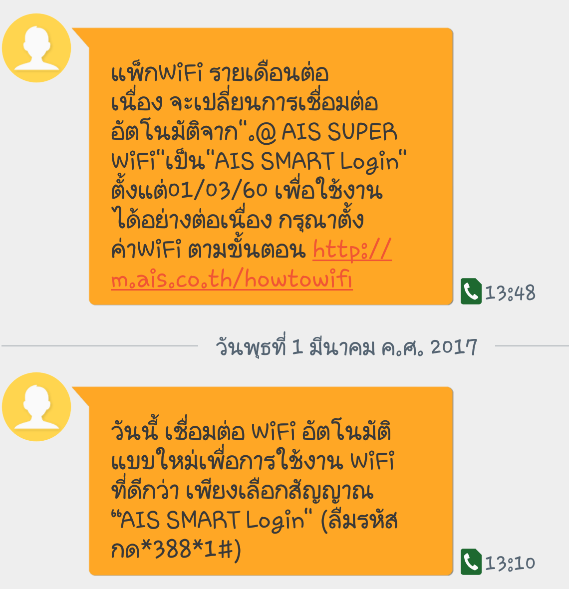Click the pointed tail of the first bubble

80,38
